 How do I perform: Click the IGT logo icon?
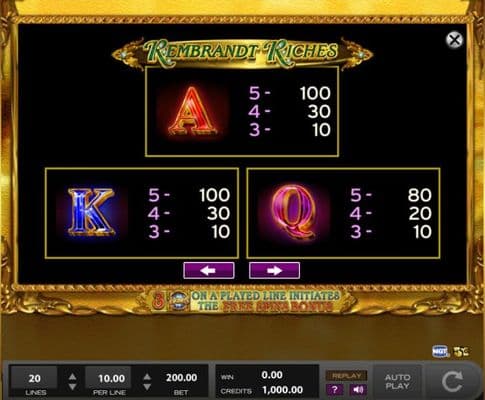[x=440, y=351]
